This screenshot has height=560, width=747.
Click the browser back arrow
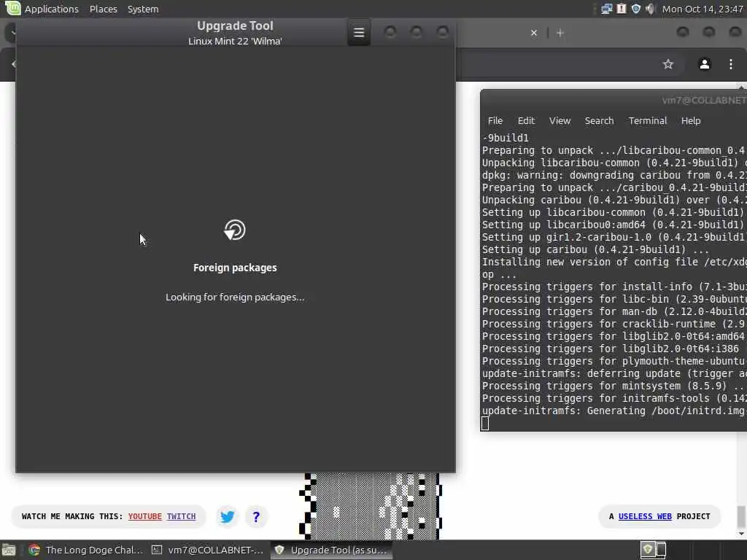14,64
